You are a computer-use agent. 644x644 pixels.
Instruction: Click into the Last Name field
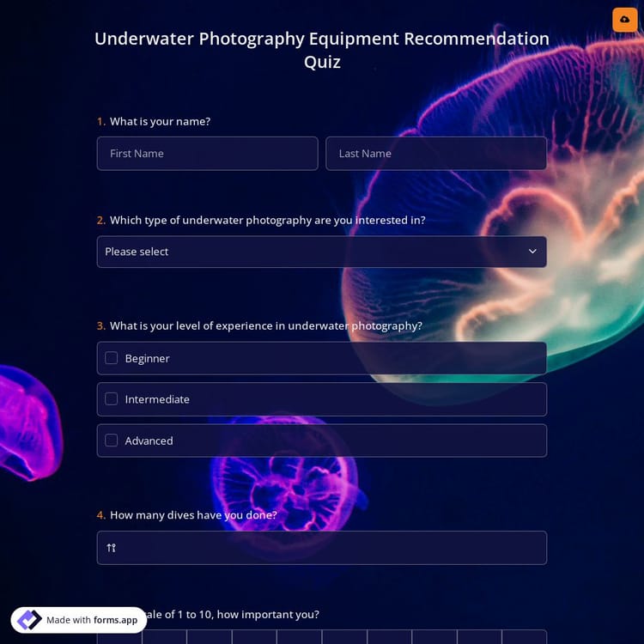coord(436,154)
